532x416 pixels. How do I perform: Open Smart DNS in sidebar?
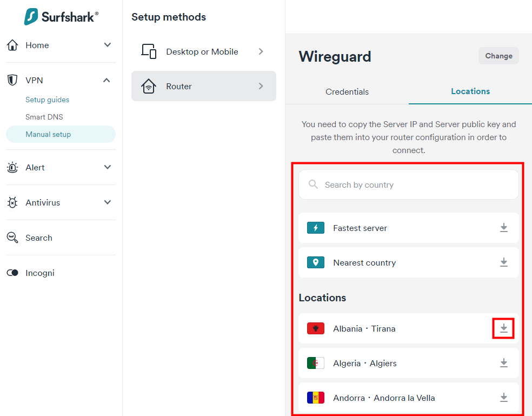coord(44,117)
